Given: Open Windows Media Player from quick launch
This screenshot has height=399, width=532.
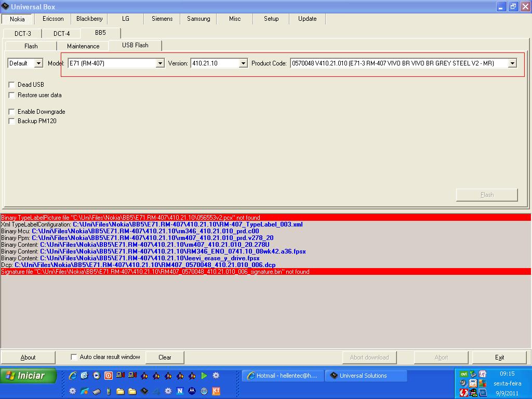Looking at the screenshot, I should 97,376.
